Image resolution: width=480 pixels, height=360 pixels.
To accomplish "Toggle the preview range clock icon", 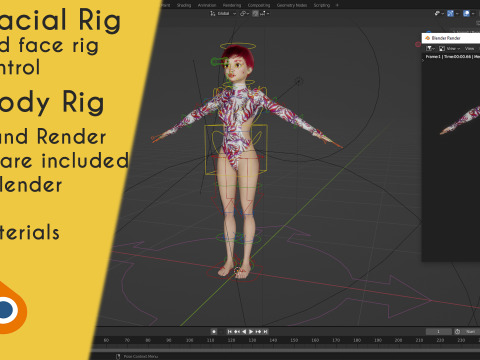I will click(457, 332).
